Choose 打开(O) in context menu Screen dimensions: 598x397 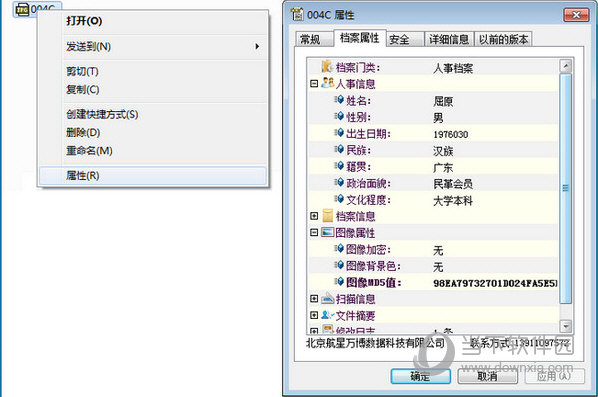(153, 21)
